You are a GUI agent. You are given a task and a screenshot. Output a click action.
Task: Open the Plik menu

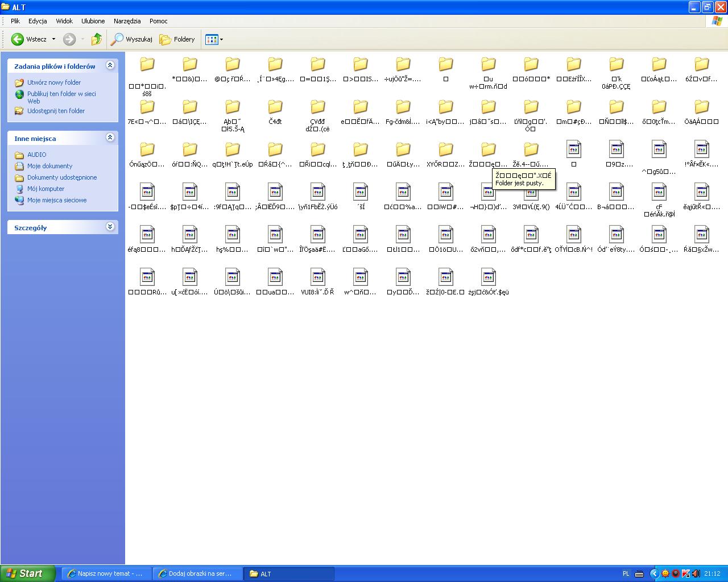click(15, 21)
